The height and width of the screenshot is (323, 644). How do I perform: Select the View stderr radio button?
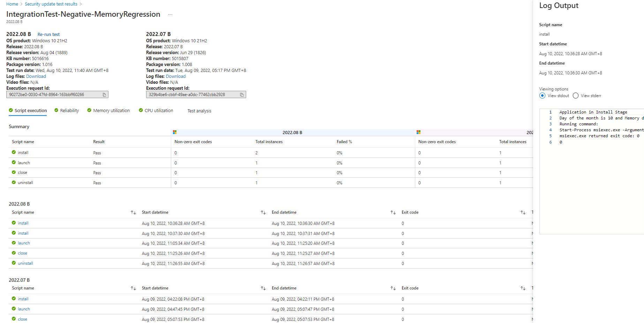pyautogui.click(x=575, y=96)
